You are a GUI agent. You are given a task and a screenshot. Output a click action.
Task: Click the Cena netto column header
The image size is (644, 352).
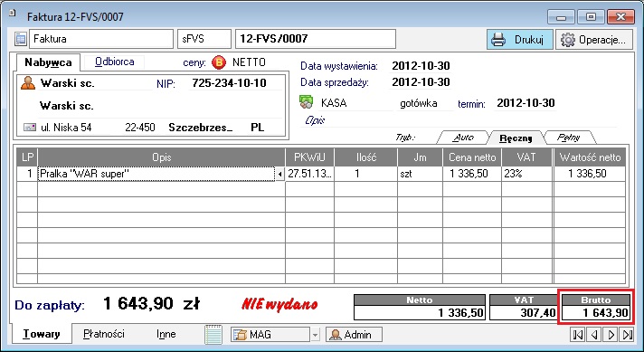click(472, 157)
